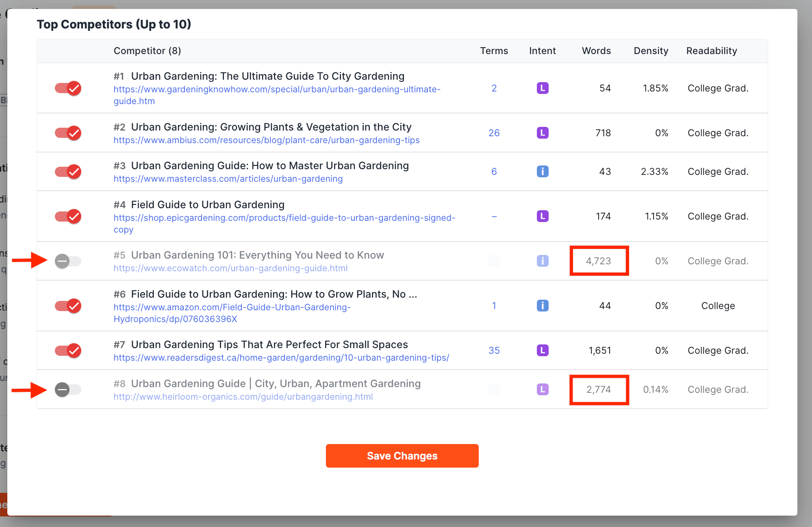Click intent icon for competitor #1

pyautogui.click(x=543, y=88)
